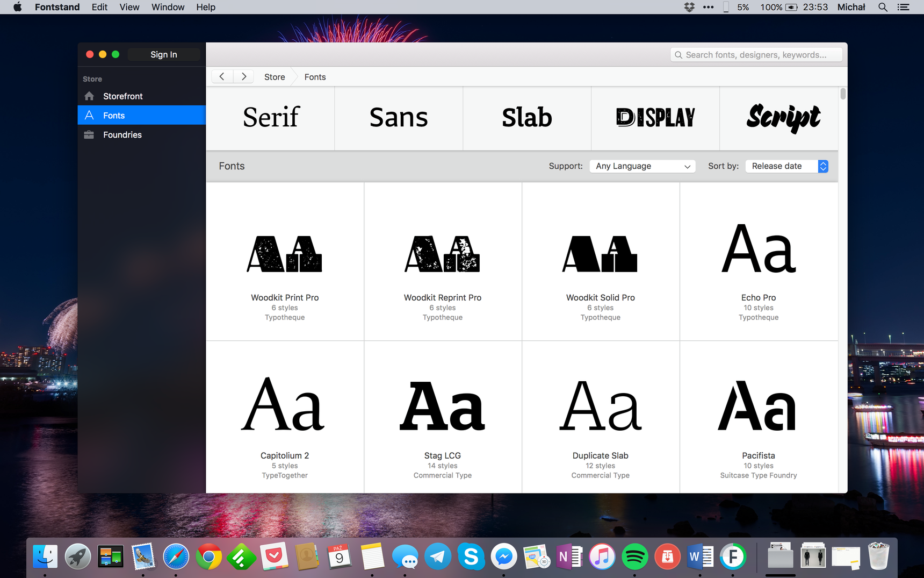The height and width of the screenshot is (578, 924).
Task: Open Woodkit Print Pro font preview
Action: point(285,261)
